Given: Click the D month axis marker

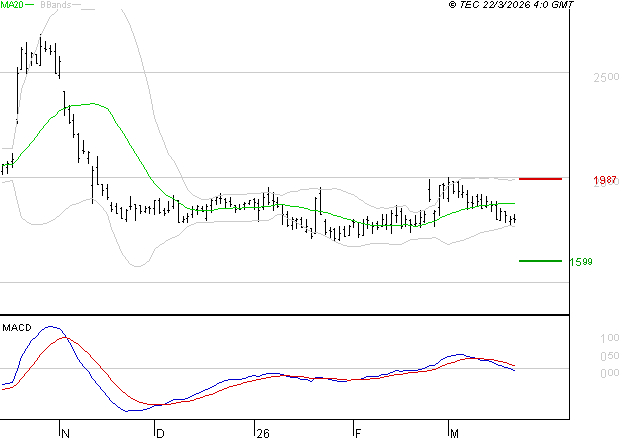Looking at the screenshot, I should pyautogui.click(x=160, y=433).
